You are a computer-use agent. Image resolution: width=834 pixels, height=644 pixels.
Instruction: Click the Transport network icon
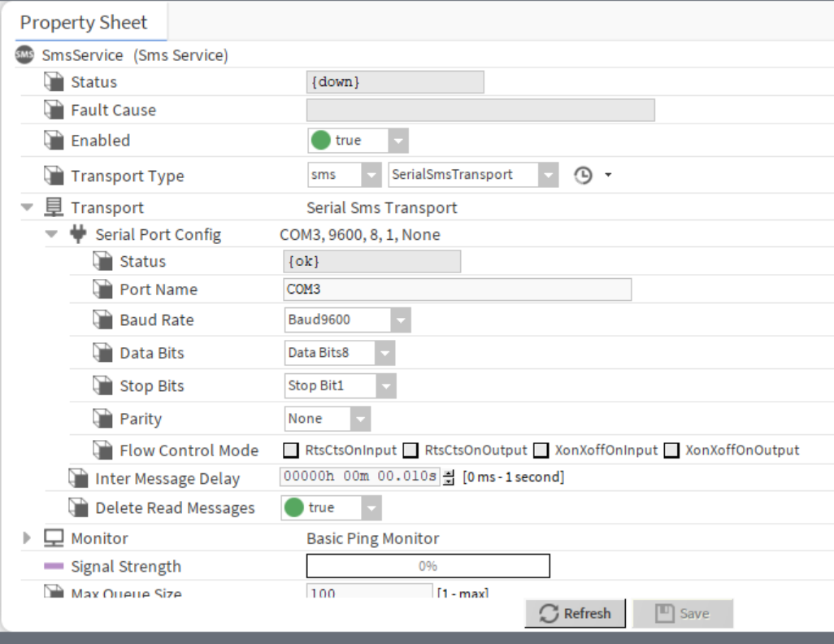pos(54,207)
